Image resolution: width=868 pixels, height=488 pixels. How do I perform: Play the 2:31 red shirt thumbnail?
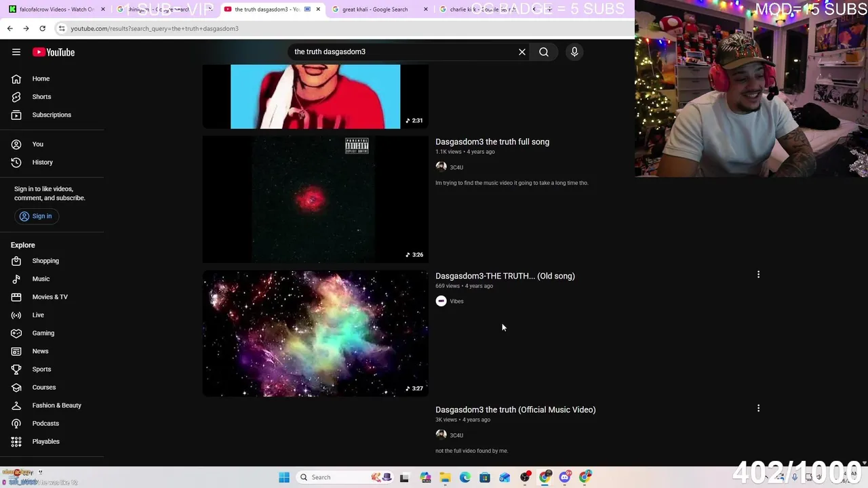click(315, 96)
